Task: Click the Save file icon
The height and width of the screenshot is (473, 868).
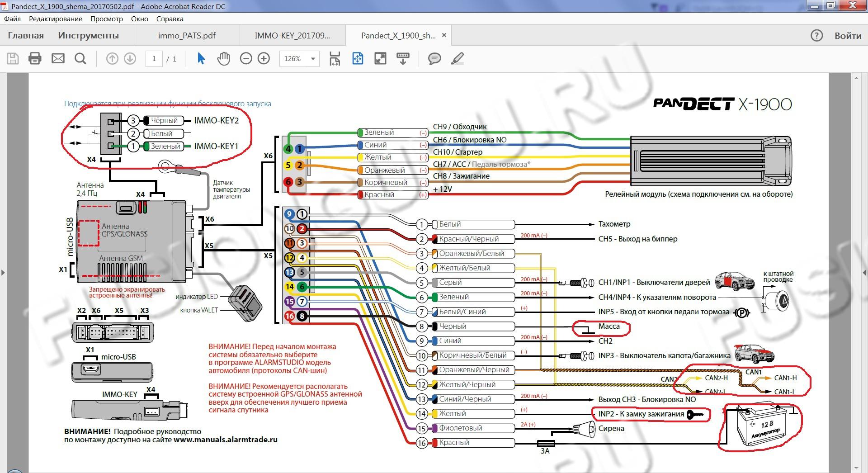Action: pos(13,59)
